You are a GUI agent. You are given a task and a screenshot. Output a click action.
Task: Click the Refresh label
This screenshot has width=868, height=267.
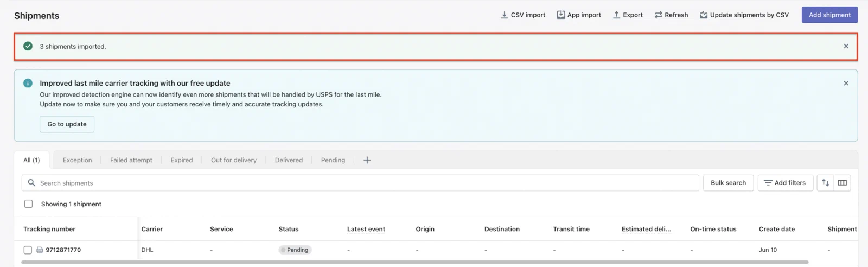[676, 15]
